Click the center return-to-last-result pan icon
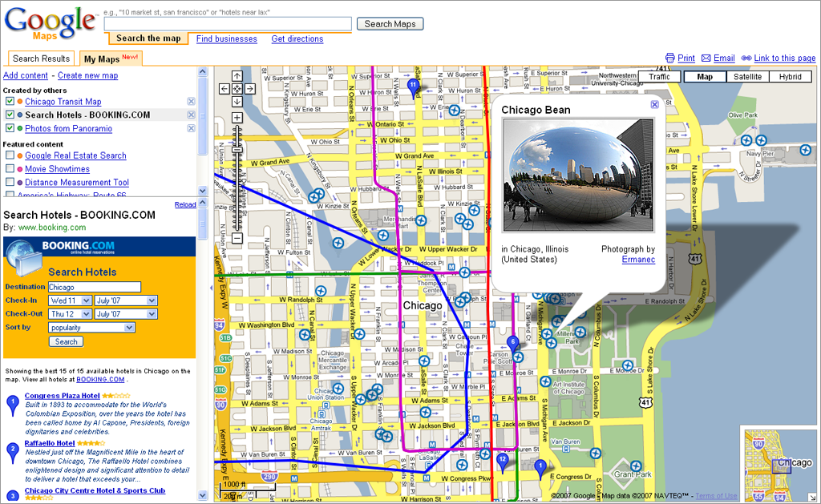 (x=237, y=89)
